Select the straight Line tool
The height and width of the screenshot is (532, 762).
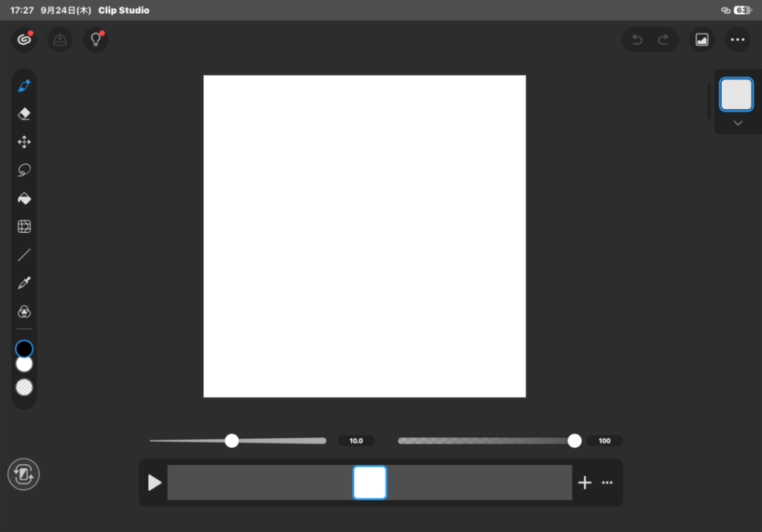[25, 255]
